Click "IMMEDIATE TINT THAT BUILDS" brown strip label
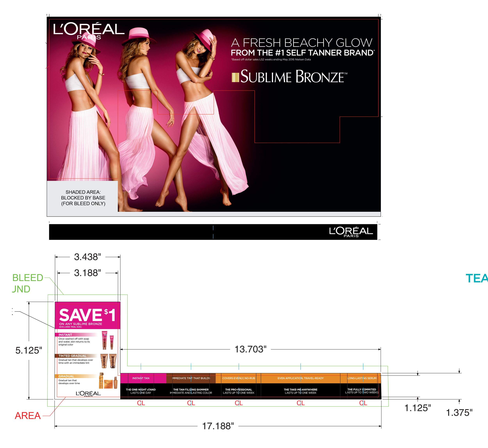 [191, 378]
